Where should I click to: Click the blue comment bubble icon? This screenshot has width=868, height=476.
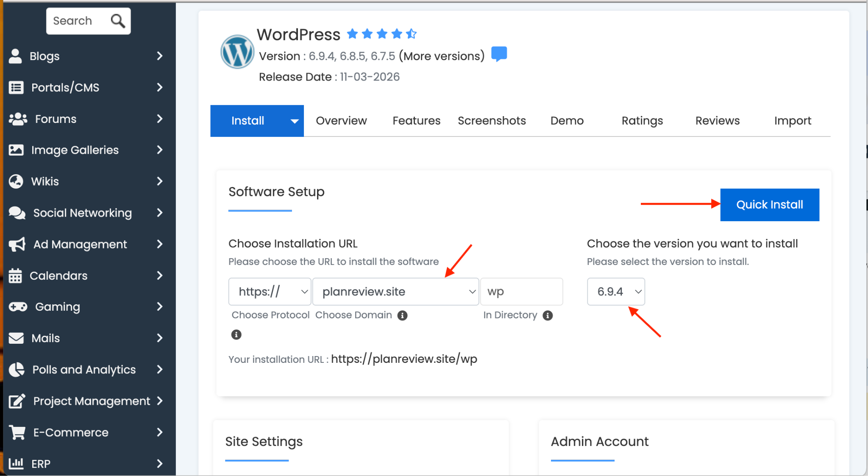click(x=499, y=54)
